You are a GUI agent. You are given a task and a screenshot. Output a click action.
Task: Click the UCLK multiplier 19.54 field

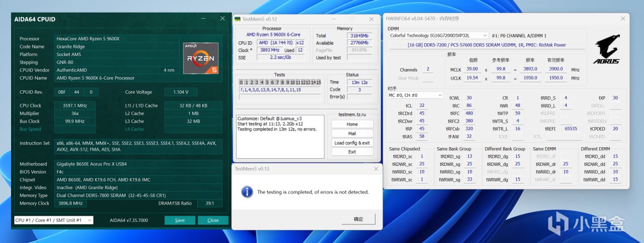tap(472, 78)
